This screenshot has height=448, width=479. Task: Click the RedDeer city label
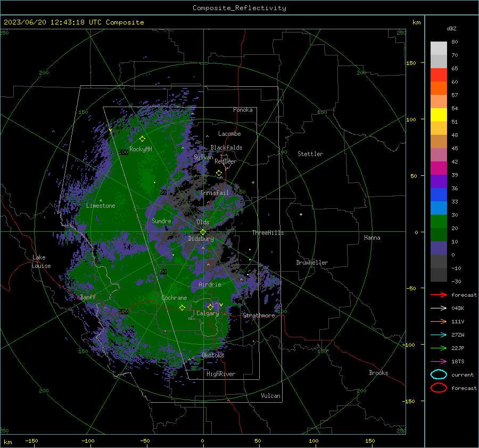226,161
